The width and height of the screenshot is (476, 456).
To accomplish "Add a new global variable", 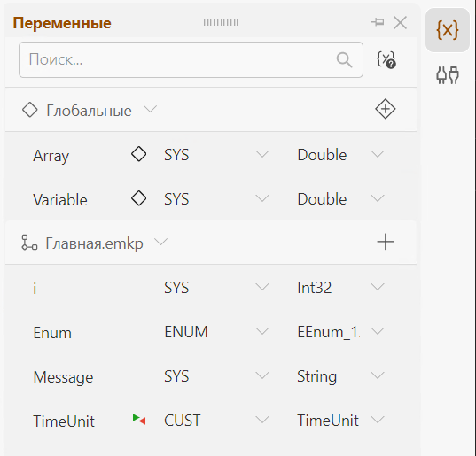I will tap(386, 109).
